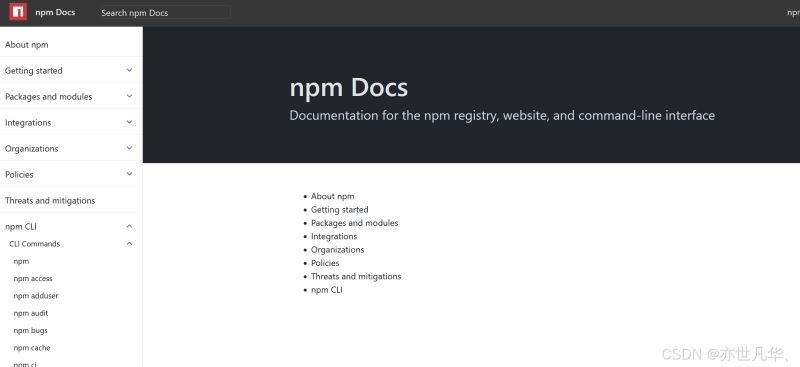Open Integrations in the sidebar

point(28,123)
